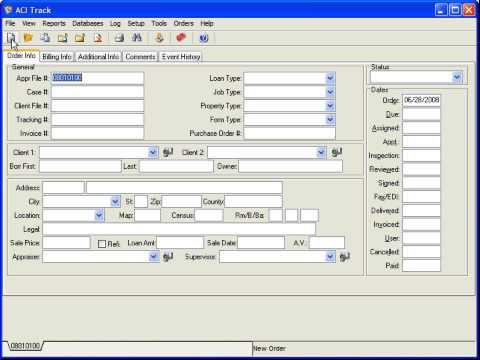The height and width of the screenshot is (360, 480).
Task: Click the printer toolbar icon
Action: (119, 38)
